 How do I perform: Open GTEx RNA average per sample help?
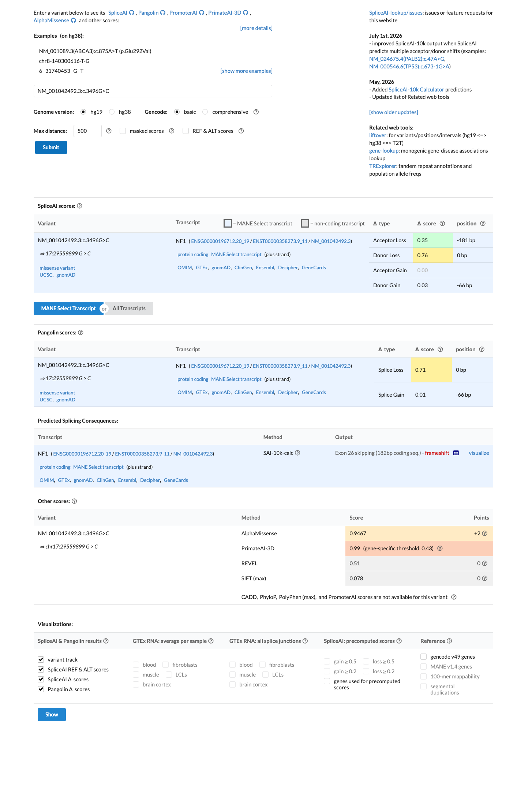pos(211,641)
